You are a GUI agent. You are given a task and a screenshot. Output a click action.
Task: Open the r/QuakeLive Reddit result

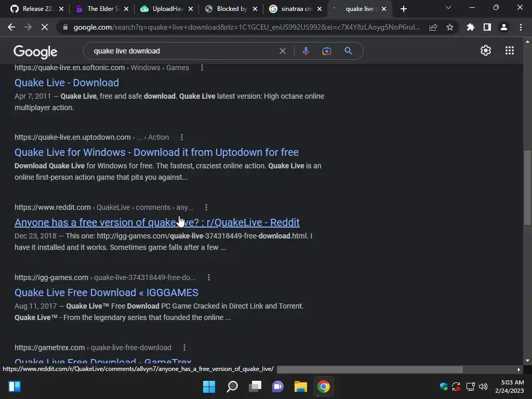(157, 222)
